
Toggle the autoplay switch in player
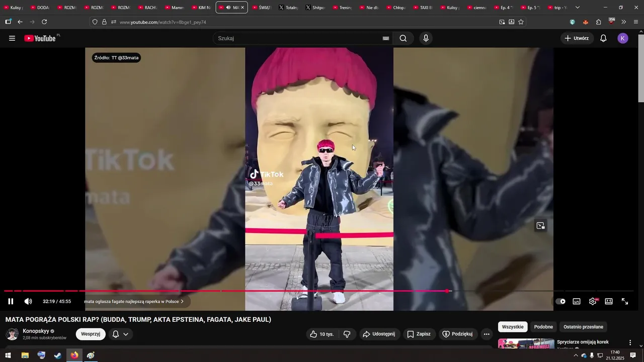pos(560,301)
